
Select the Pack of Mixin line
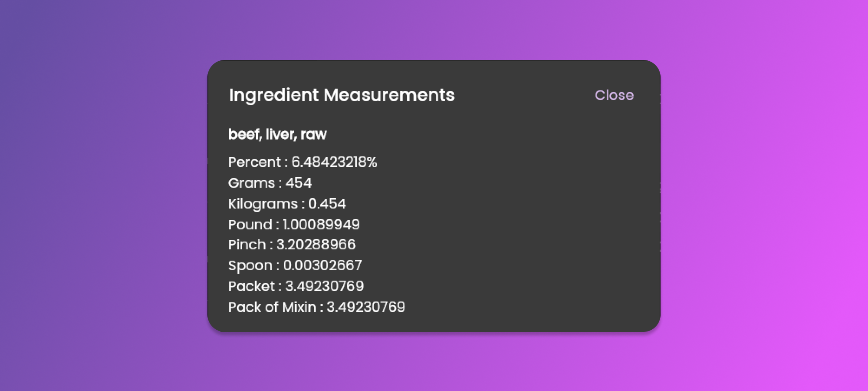pos(316,307)
